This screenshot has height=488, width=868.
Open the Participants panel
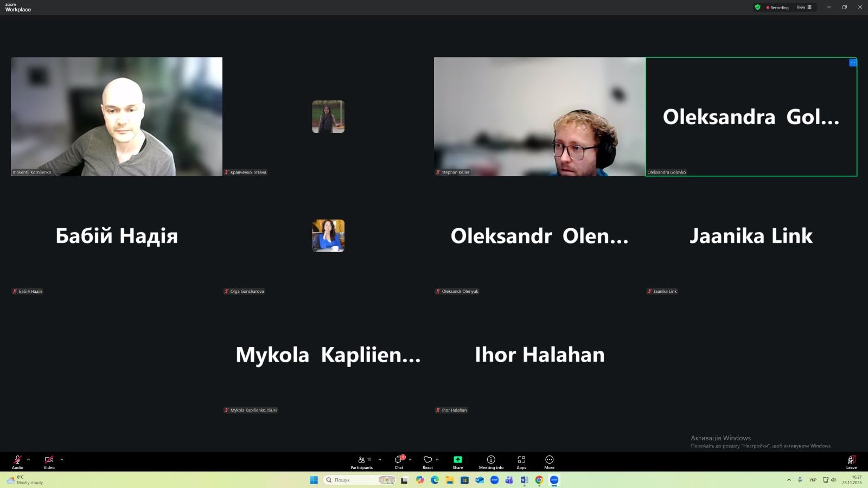[x=362, y=461]
